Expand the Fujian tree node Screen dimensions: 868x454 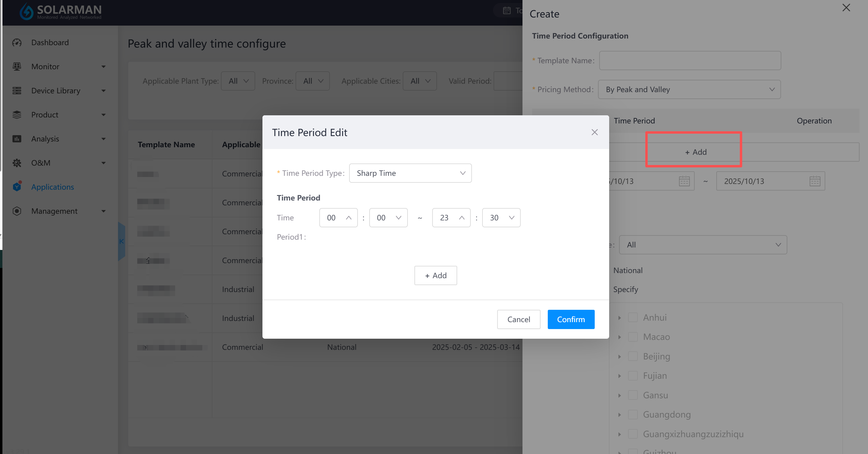619,376
